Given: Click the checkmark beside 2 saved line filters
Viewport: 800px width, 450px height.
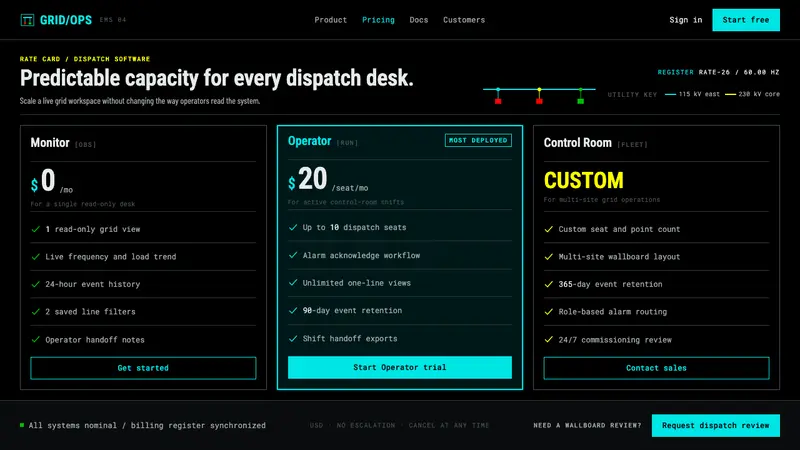Looking at the screenshot, I should pyautogui.click(x=36, y=312).
